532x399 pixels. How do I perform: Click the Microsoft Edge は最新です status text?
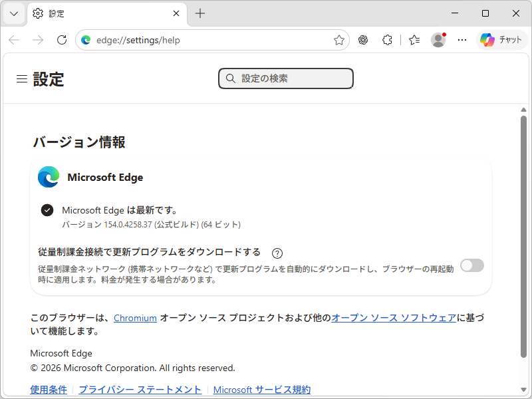(x=120, y=210)
